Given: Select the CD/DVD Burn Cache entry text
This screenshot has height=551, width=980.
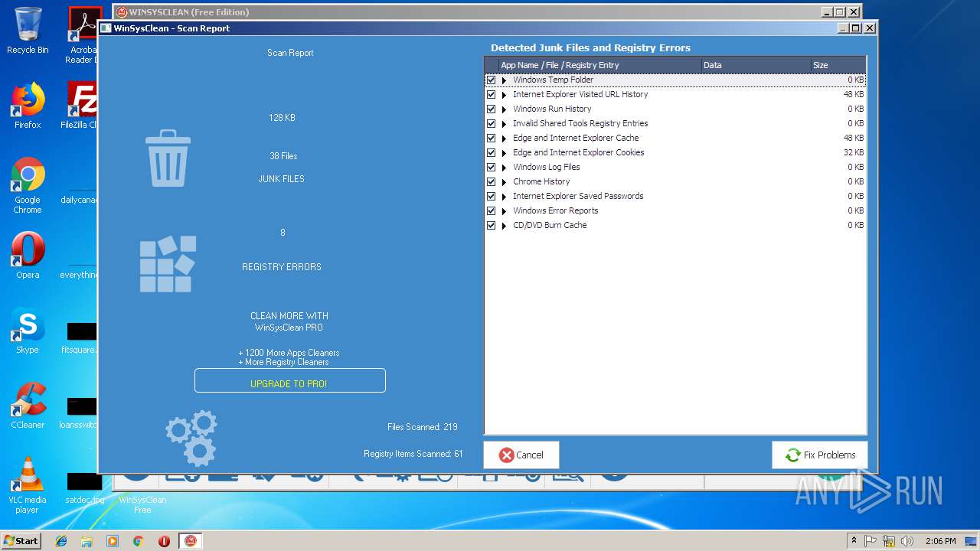Looking at the screenshot, I should click(x=550, y=225).
